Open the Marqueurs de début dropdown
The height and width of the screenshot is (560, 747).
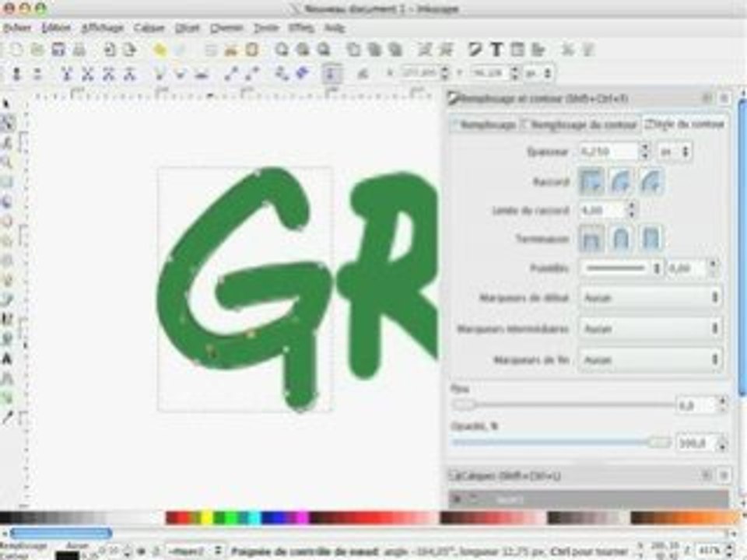click(651, 298)
